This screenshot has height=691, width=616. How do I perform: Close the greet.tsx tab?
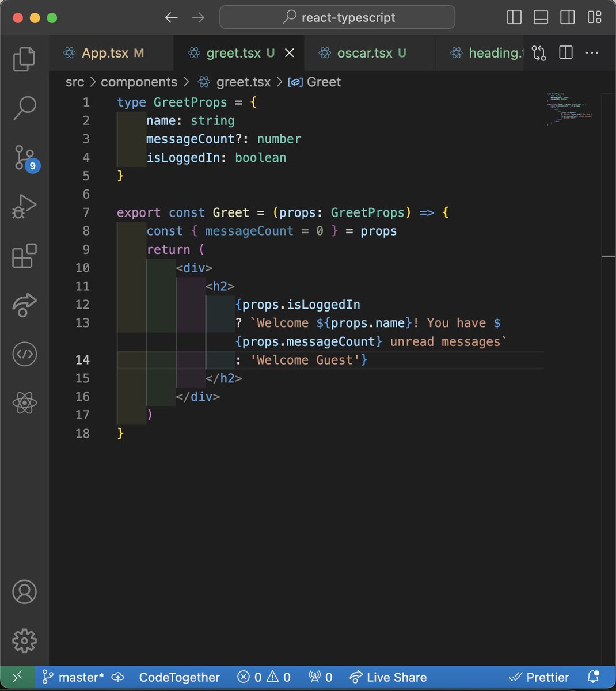click(290, 53)
